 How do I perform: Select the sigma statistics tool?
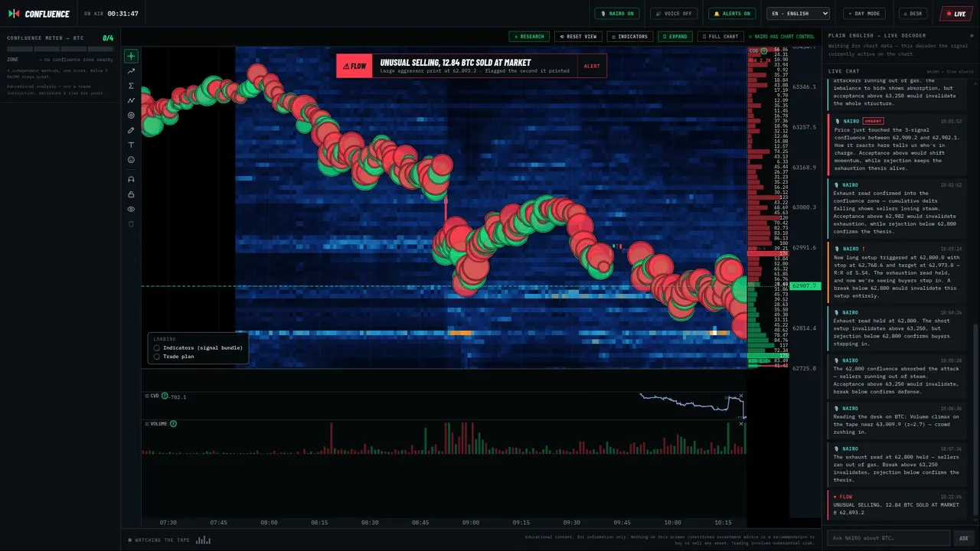[x=131, y=86]
